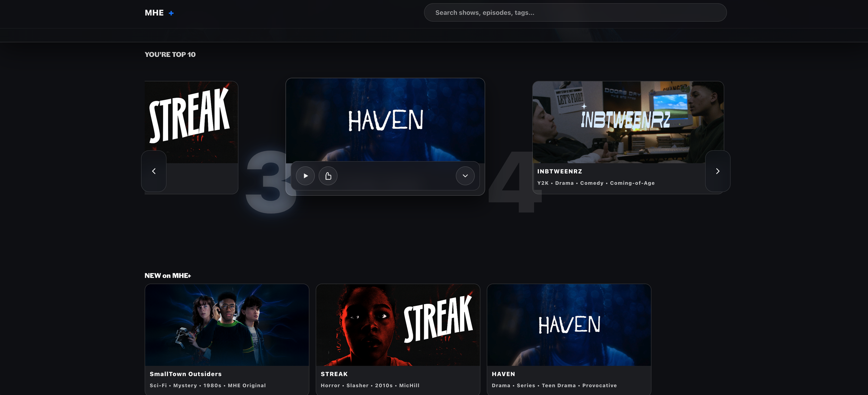Click the blue plus icon beside MHE
Screen dimensions: 868x395
pos(171,13)
